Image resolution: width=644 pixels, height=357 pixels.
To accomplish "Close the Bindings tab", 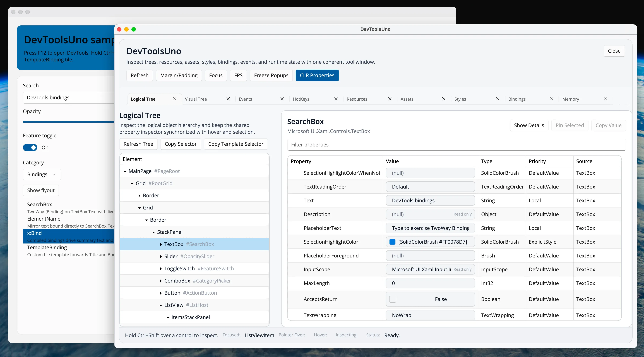I will 551,99.
